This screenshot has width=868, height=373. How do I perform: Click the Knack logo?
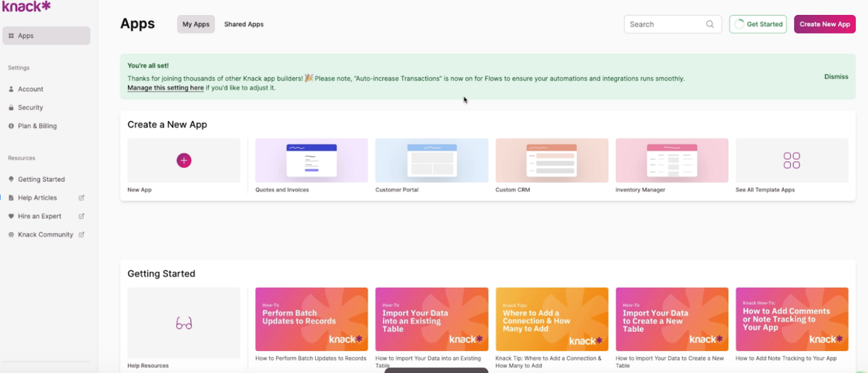[x=27, y=6]
